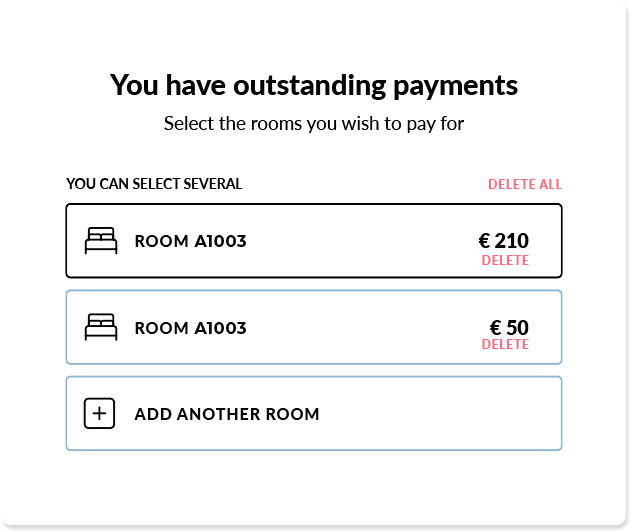Delete all outstanding room payments
Screen dimensions: 631x532
point(525,184)
